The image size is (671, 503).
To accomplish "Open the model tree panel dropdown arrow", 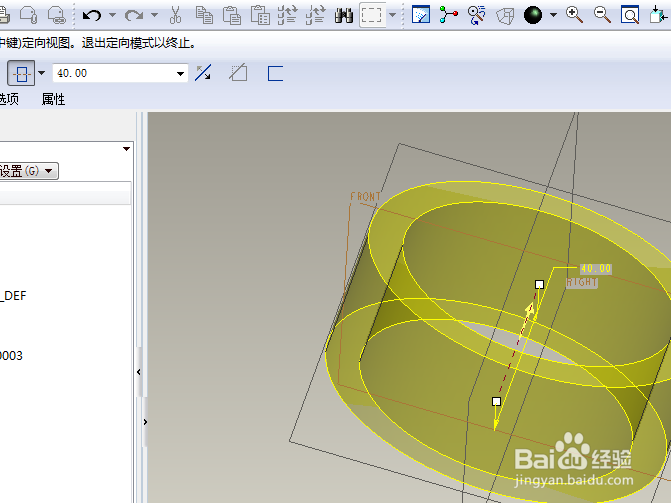I will [x=126, y=149].
